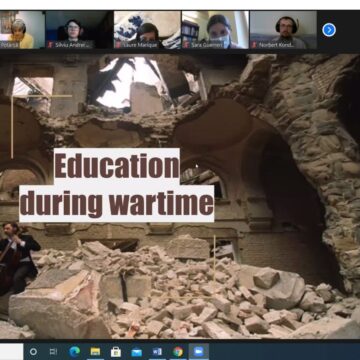
Task: Select Norbert Kond...'s video thumbnail
Action: [x=283, y=30]
